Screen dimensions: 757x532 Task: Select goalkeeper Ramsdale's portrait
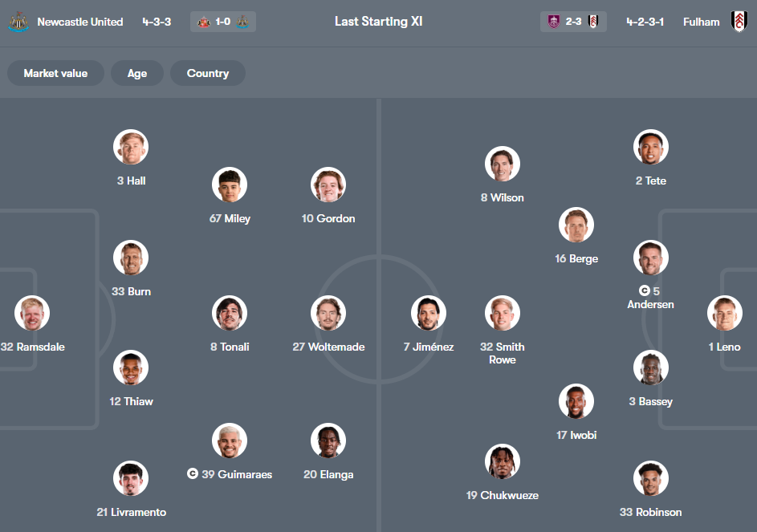tap(31, 313)
